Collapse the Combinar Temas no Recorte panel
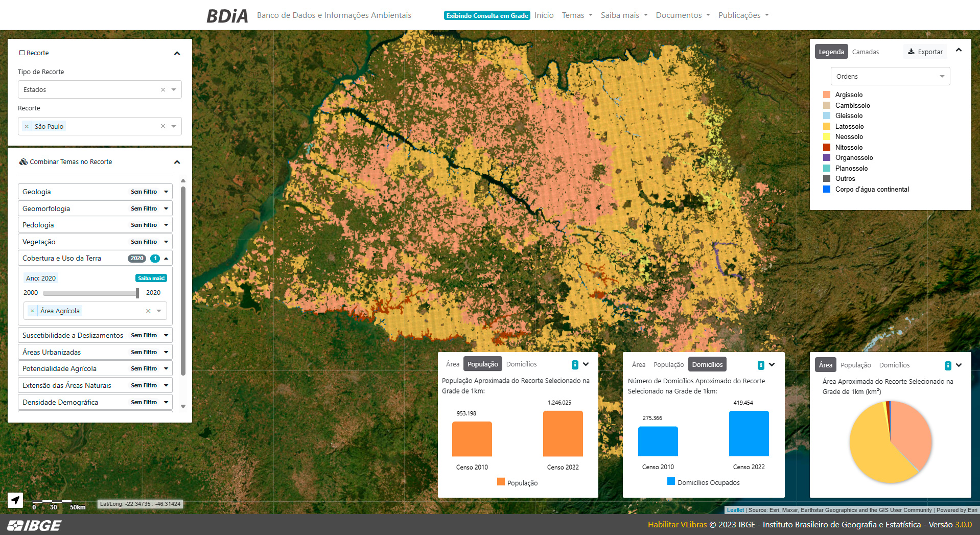Viewport: 980px width, 535px height. [177, 162]
